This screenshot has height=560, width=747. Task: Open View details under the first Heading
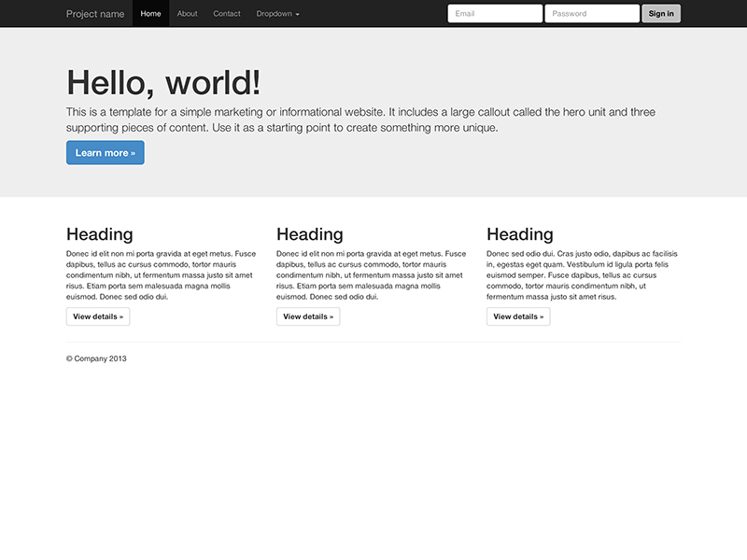coord(98,316)
